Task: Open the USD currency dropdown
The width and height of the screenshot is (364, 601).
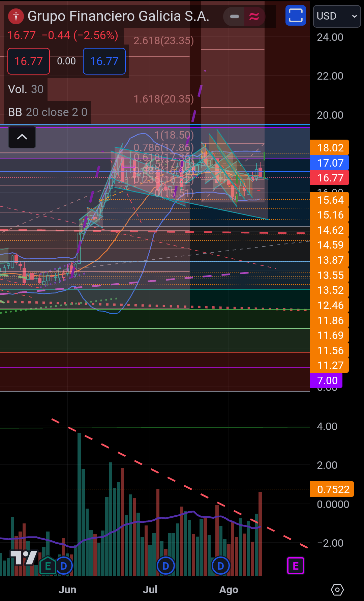Action: pyautogui.click(x=337, y=16)
